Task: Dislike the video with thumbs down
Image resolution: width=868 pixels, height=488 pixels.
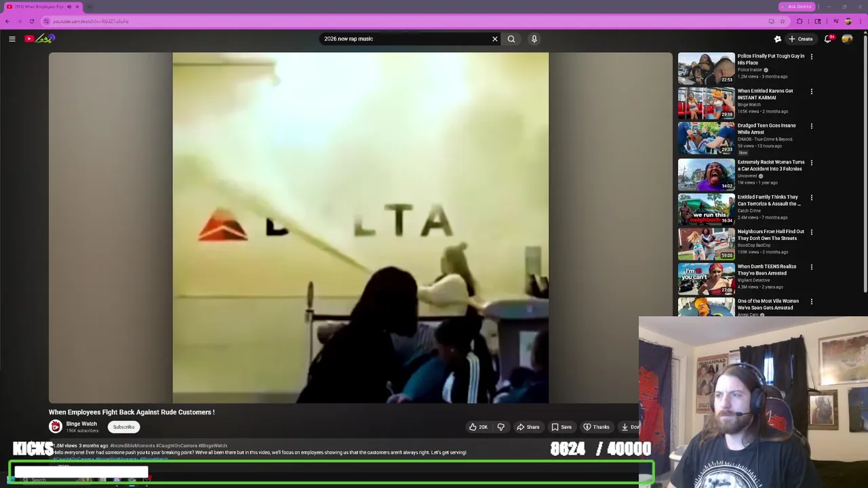Action: [x=500, y=427]
